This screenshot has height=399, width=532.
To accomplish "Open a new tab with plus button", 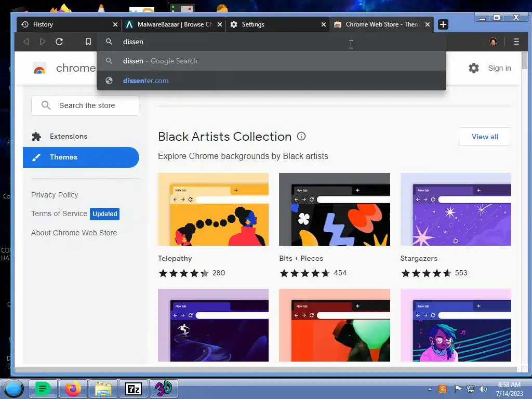I will click(443, 24).
